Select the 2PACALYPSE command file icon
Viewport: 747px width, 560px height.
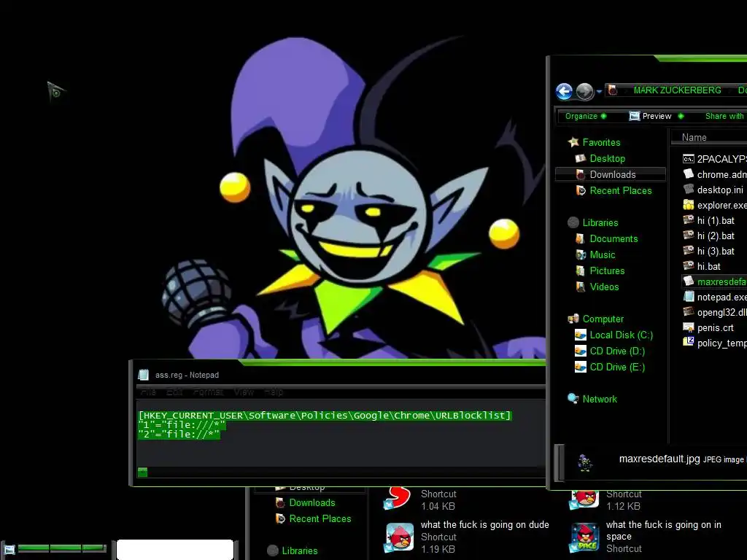tap(689, 159)
